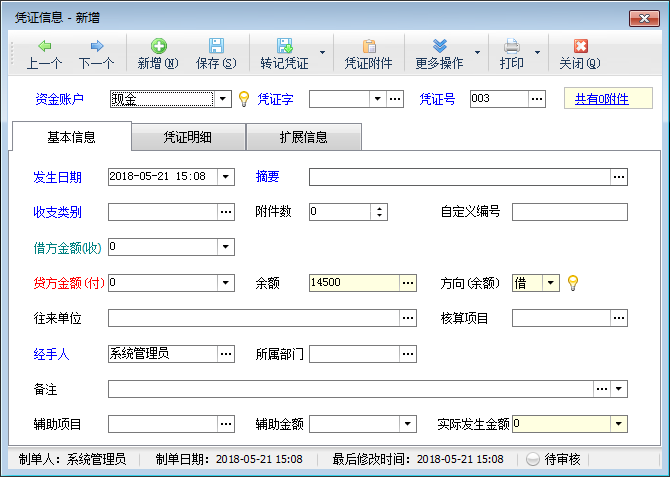Click ellipsis button next to 摘要 field
Screen dimensions: 670x477
coord(619,177)
